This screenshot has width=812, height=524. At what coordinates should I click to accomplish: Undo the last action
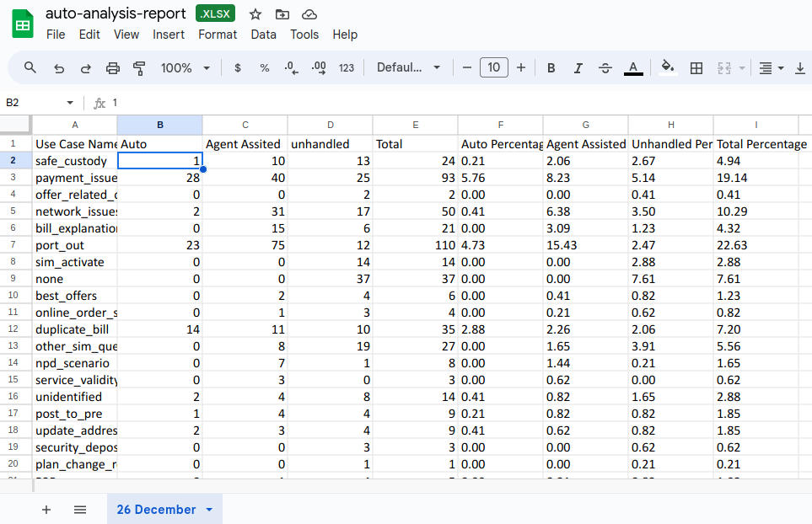tap(58, 68)
